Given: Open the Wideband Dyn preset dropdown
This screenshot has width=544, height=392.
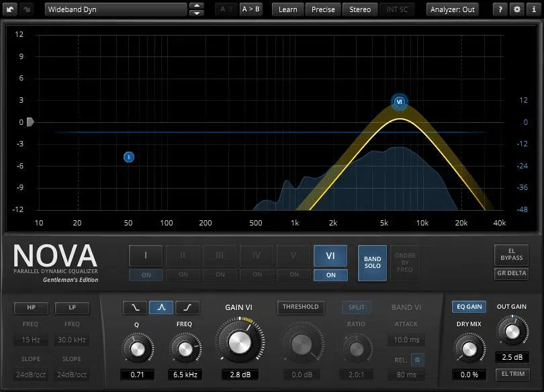Looking at the screenshot, I should tap(116, 9).
